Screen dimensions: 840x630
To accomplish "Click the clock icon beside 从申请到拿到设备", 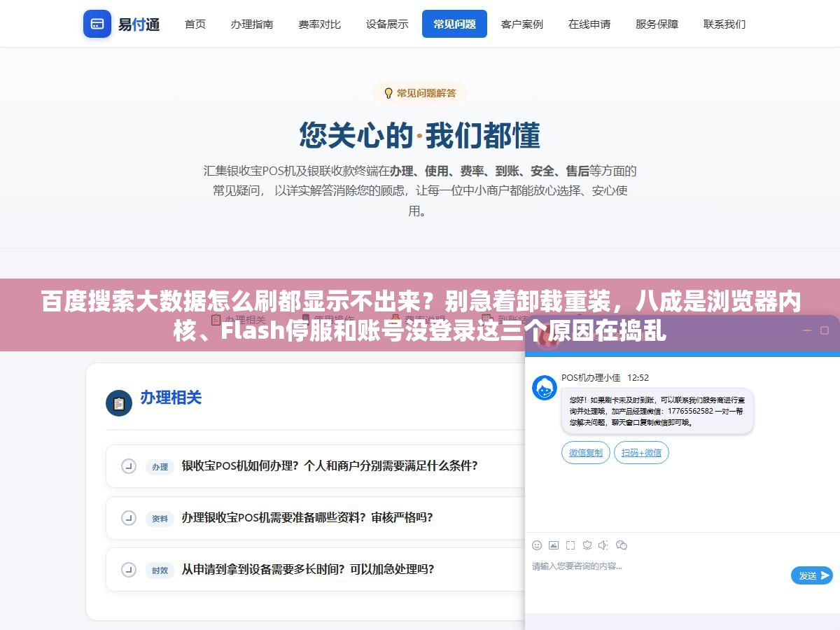I will point(128,570).
